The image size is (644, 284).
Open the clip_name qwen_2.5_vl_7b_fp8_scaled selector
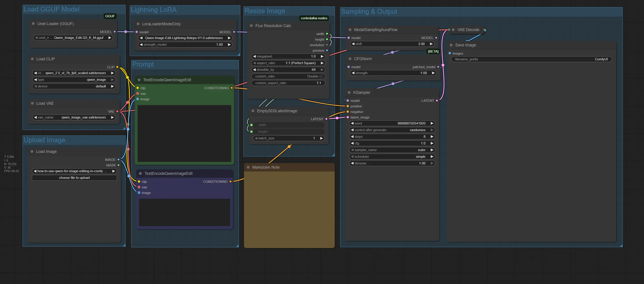click(x=74, y=73)
